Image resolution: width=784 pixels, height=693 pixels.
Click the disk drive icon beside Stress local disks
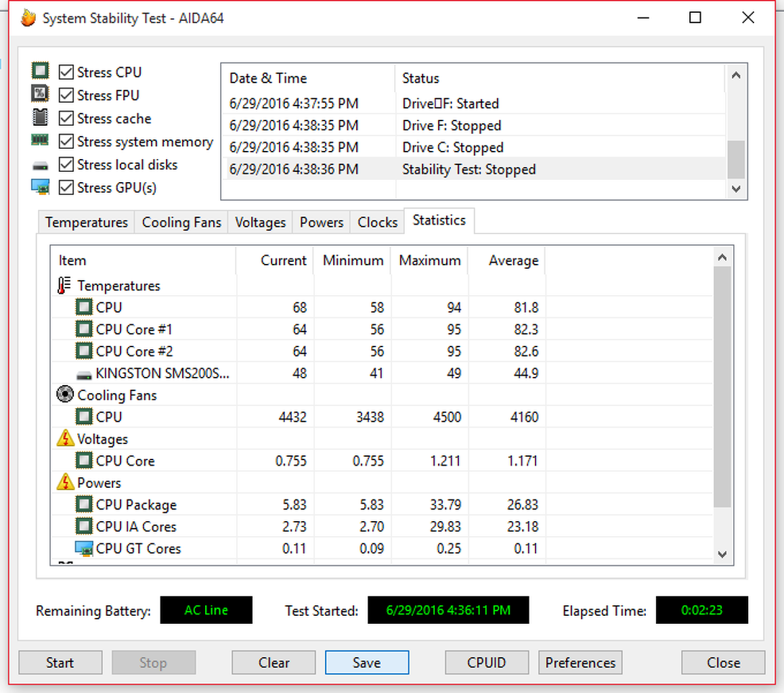point(40,165)
